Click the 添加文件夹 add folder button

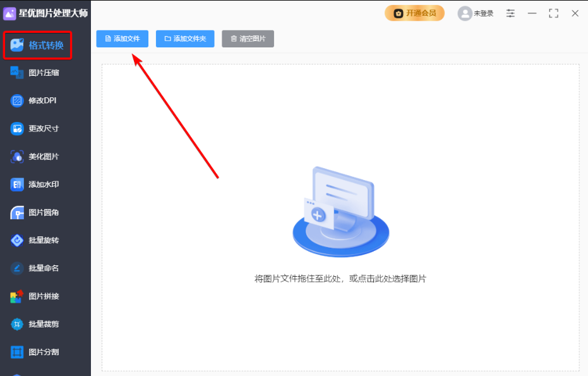[185, 39]
